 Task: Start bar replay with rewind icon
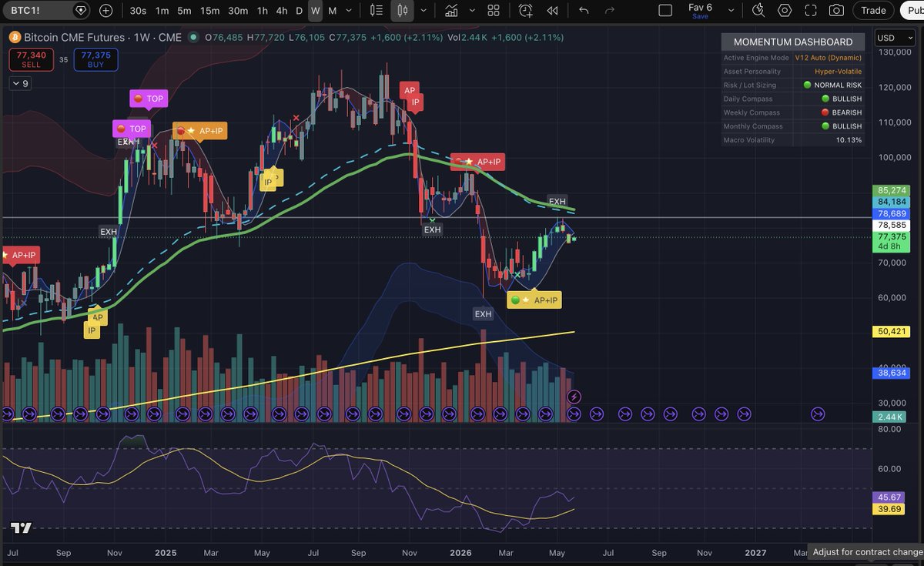(x=552, y=11)
